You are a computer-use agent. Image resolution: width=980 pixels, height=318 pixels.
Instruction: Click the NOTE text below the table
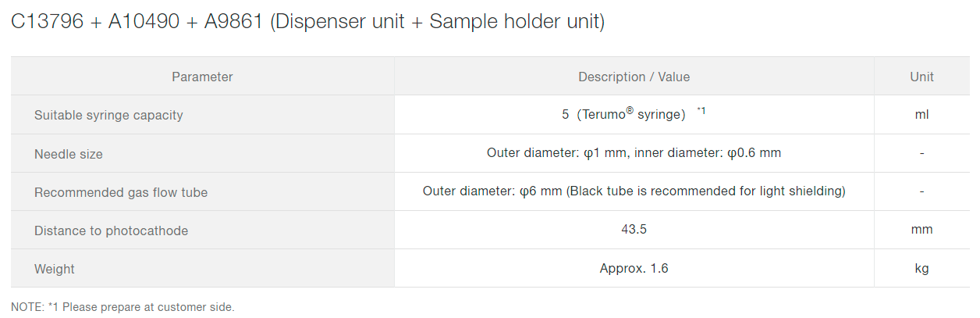(123, 307)
